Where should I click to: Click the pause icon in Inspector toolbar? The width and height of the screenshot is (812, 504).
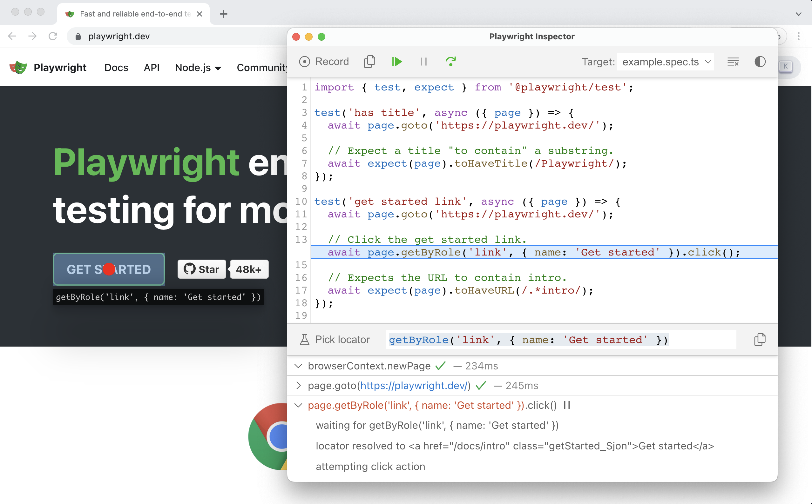(424, 62)
